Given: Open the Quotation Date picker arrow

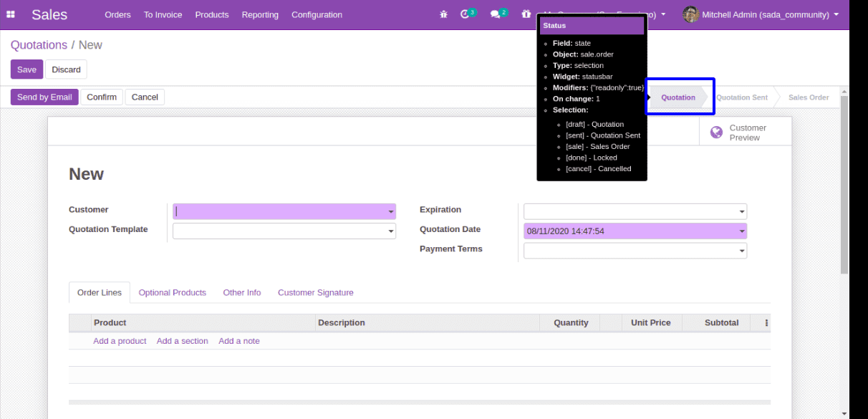Looking at the screenshot, I should pos(742,231).
